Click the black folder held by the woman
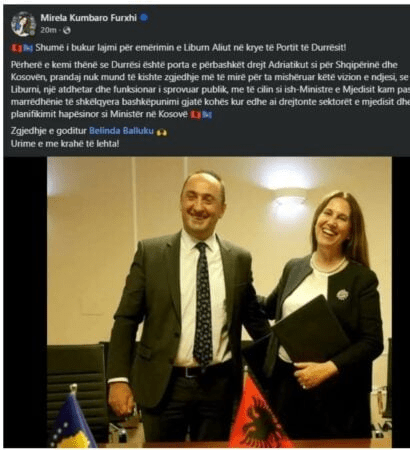The height and width of the screenshot is (450, 410). click(310, 330)
